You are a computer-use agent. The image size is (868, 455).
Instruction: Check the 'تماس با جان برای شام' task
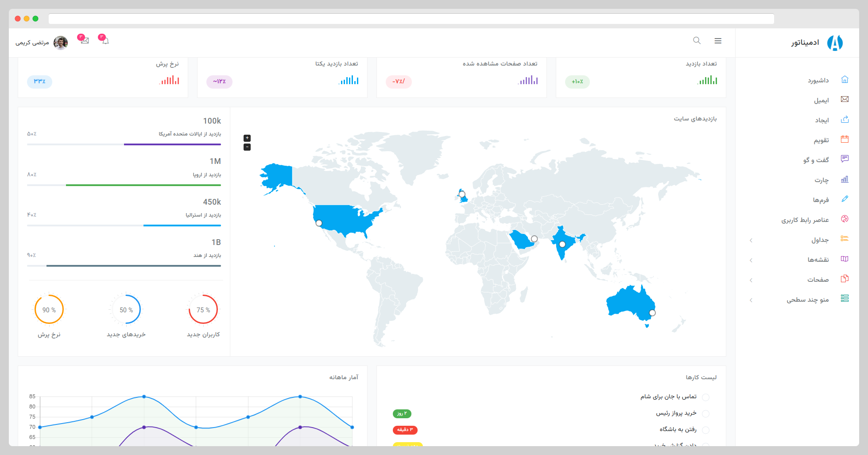[x=705, y=397]
